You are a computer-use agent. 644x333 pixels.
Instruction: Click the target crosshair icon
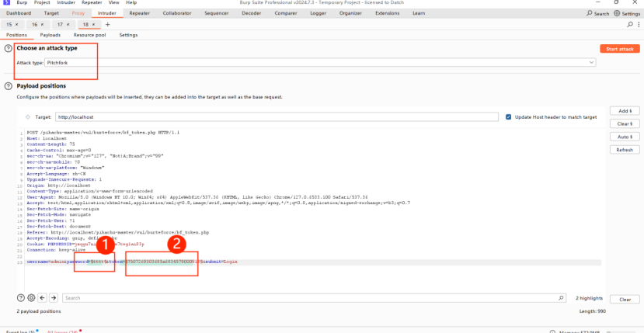pos(27,117)
